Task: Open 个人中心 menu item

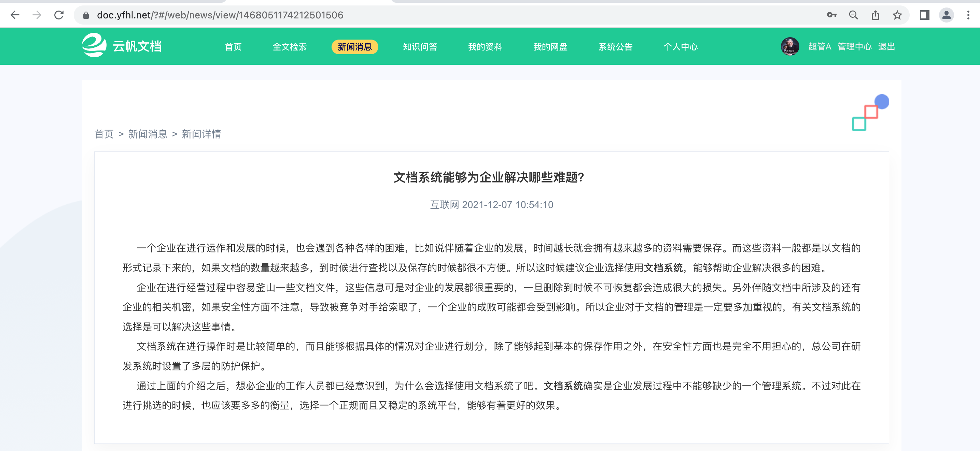Action: [681, 47]
